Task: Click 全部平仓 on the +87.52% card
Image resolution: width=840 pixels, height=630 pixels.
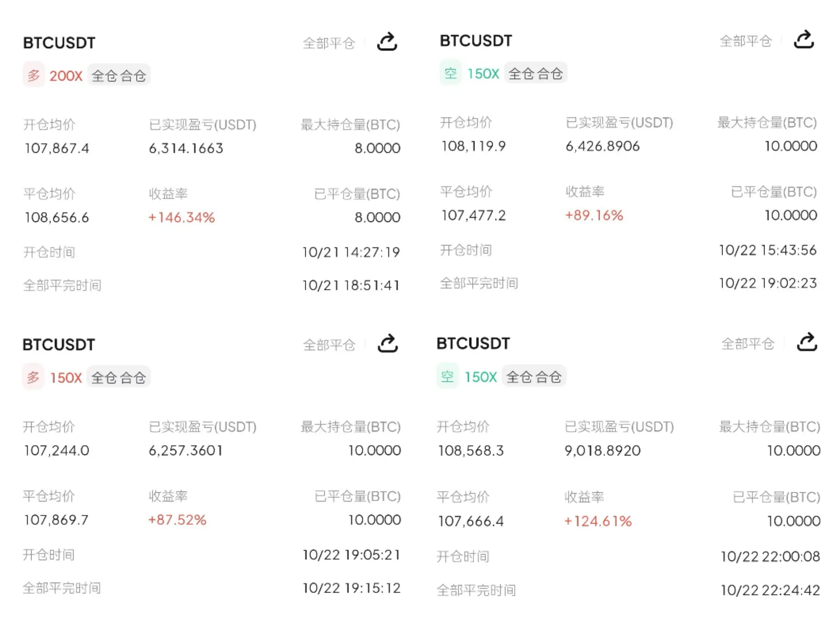Action: click(x=329, y=345)
